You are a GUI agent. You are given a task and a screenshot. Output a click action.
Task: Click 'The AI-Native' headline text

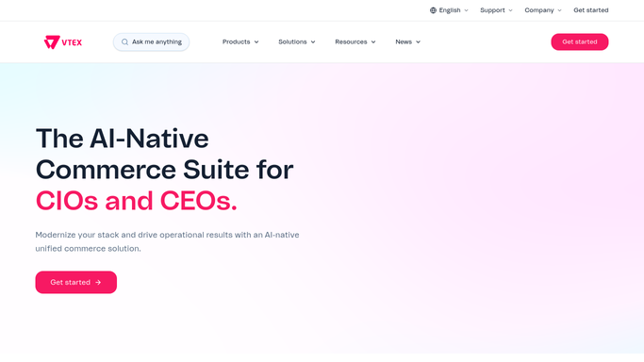[123, 139]
